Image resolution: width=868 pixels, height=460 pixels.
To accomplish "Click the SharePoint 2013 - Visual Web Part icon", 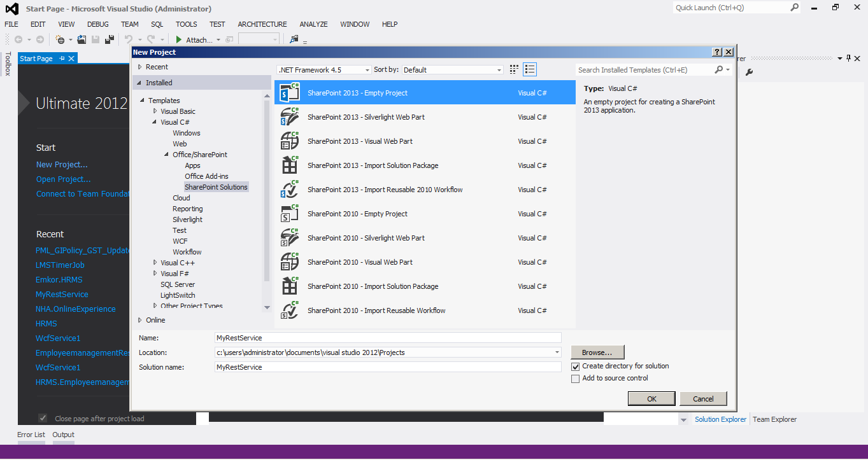I will click(x=290, y=141).
